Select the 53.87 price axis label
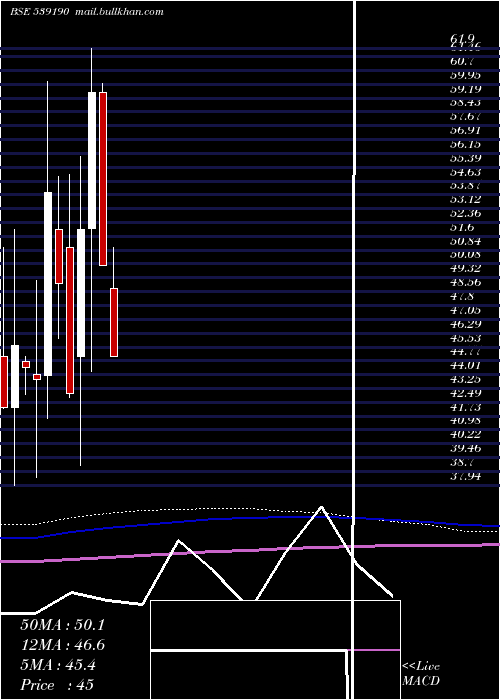500x700 pixels. click(465, 186)
